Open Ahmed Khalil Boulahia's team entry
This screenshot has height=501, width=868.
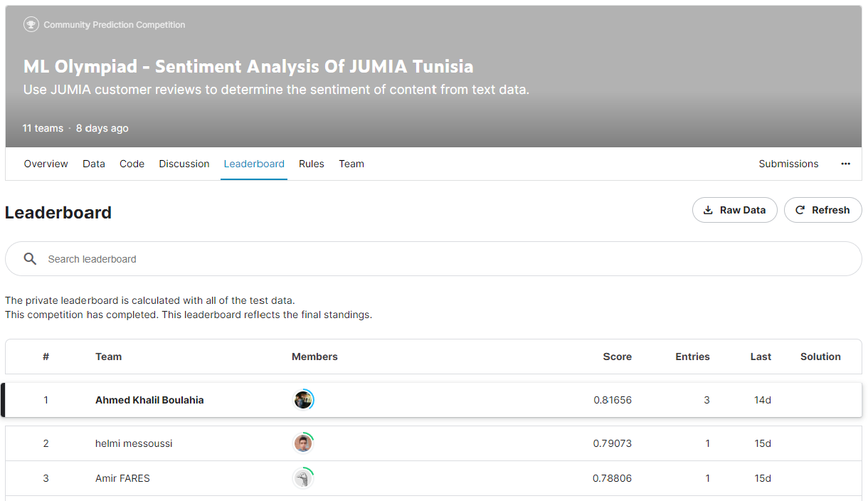coord(149,399)
